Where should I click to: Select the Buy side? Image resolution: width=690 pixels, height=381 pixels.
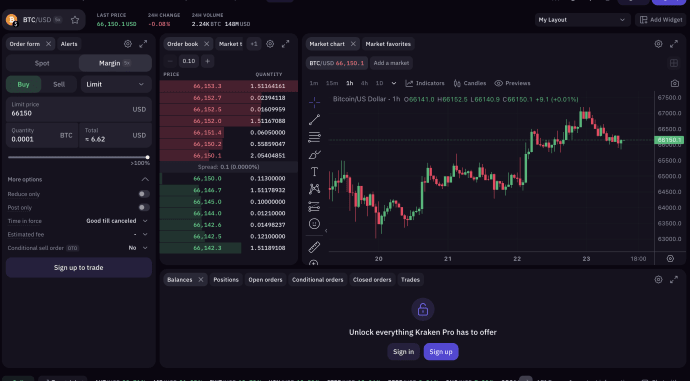pyautogui.click(x=23, y=84)
